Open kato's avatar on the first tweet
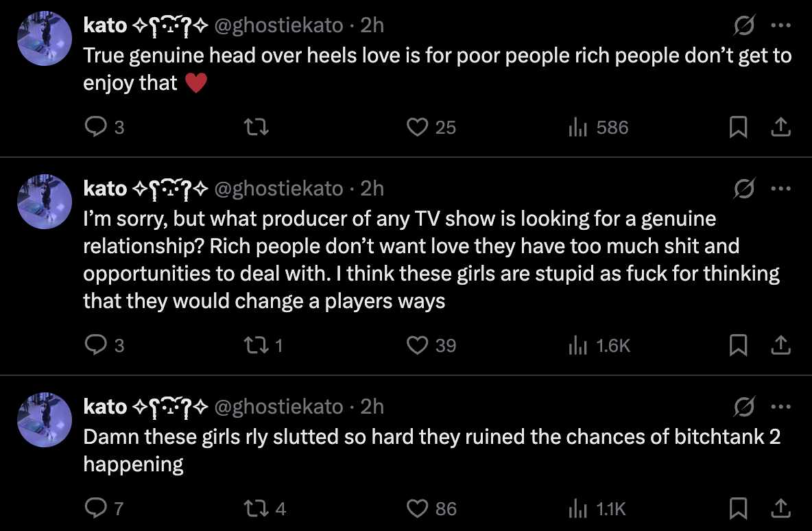 (x=45, y=38)
